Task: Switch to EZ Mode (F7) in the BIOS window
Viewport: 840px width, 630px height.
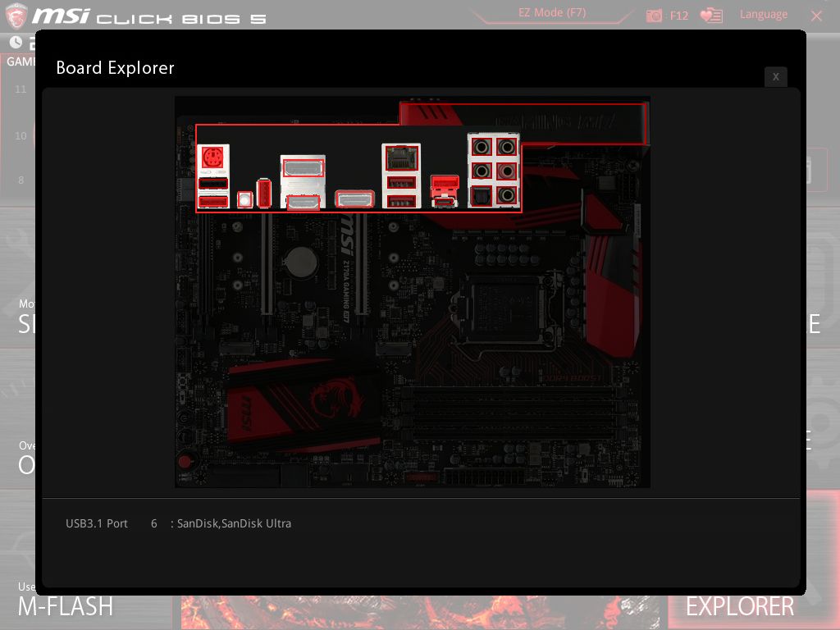Action: pyautogui.click(x=552, y=13)
